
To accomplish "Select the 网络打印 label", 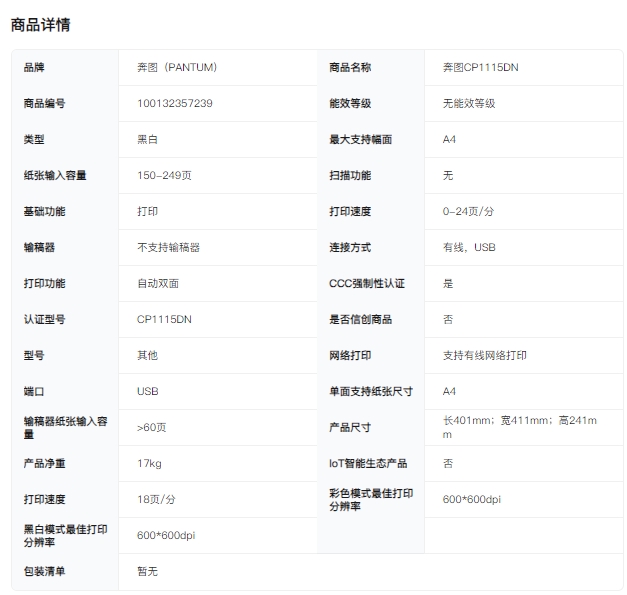I will (x=350, y=355).
